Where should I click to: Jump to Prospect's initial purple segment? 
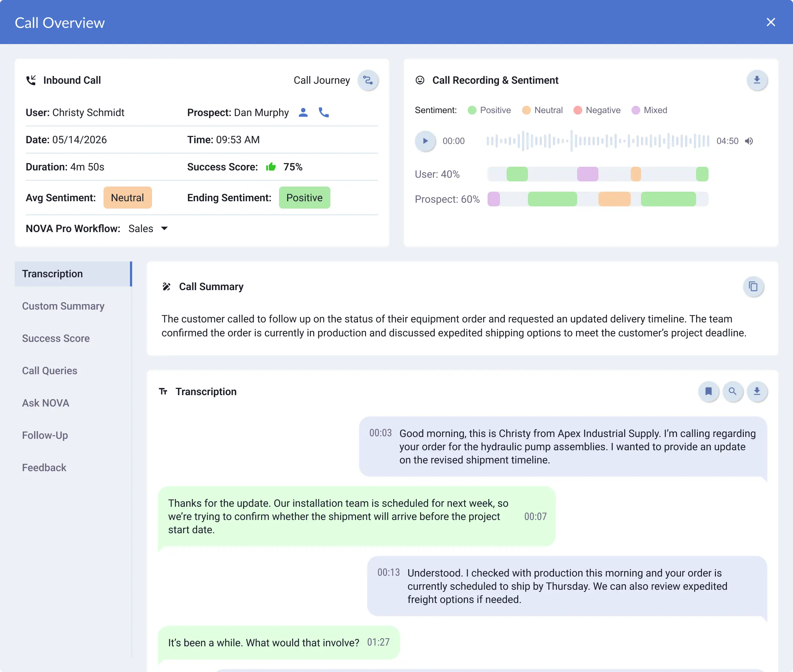tap(494, 199)
